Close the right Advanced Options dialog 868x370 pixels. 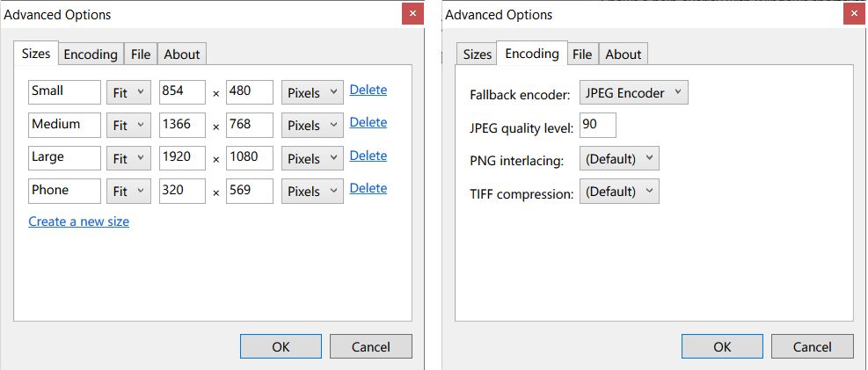click(853, 14)
